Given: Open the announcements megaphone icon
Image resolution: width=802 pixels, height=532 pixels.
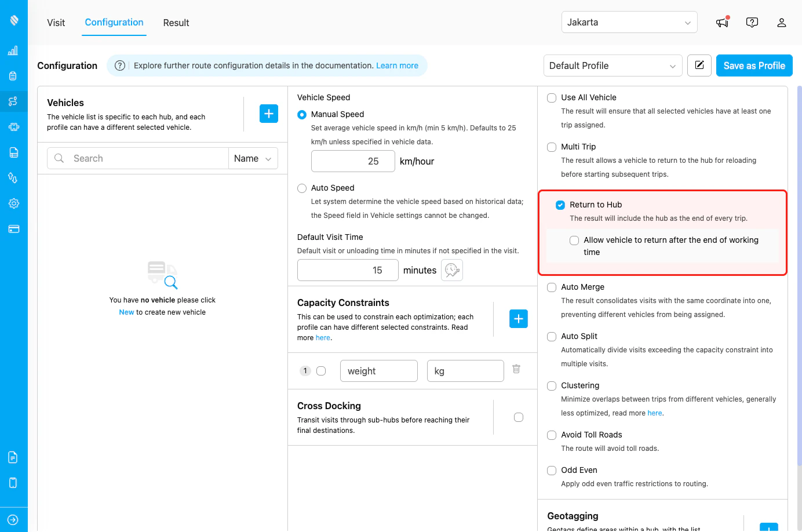Looking at the screenshot, I should [x=721, y=22].
